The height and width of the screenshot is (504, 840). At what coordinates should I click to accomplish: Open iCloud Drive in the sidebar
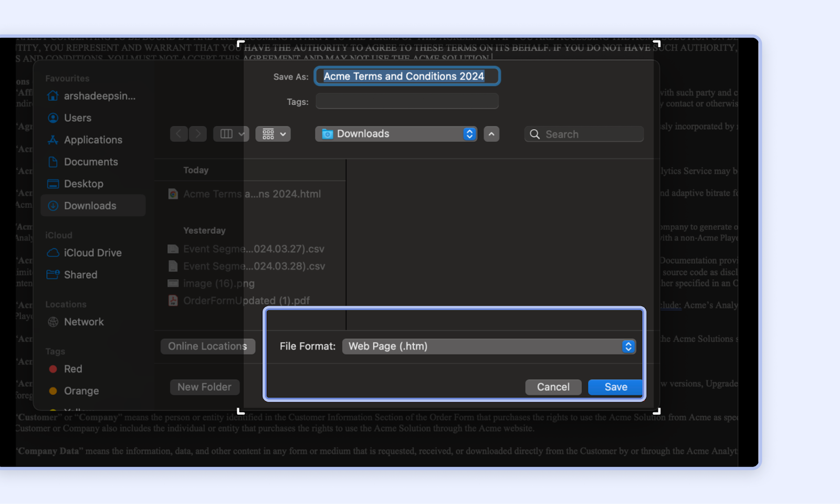(x=93, y=253)
